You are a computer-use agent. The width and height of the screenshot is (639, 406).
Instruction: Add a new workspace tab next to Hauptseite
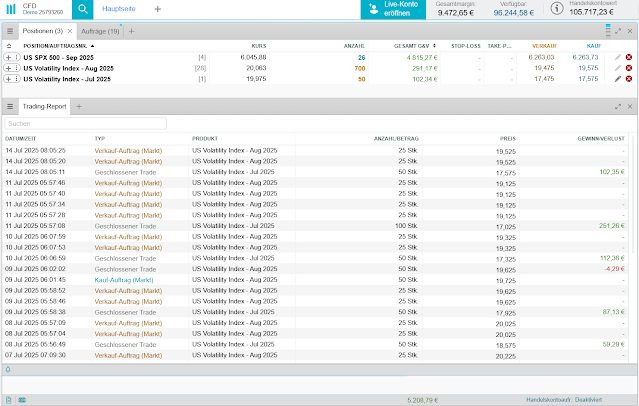158,9
